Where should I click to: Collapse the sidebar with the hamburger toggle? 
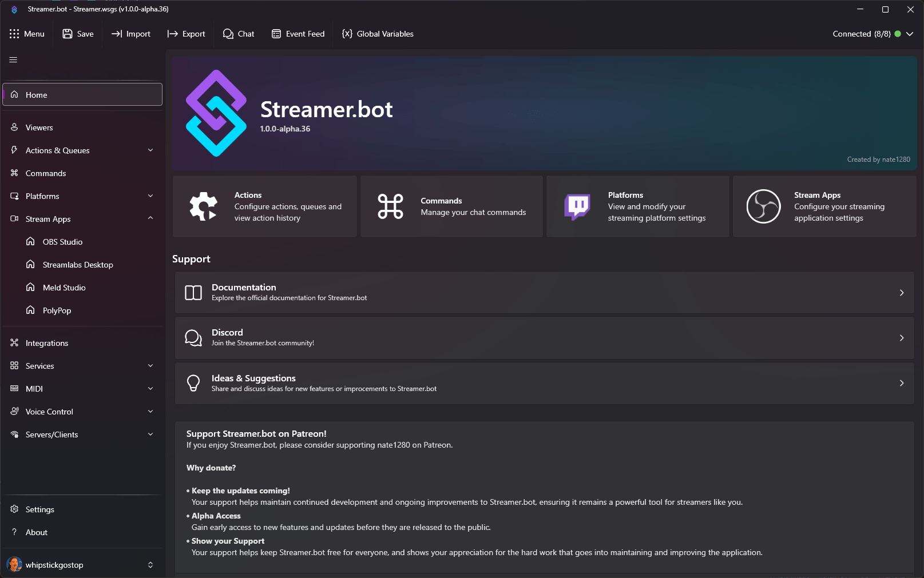pyautogui.click(x=13, y=59)
